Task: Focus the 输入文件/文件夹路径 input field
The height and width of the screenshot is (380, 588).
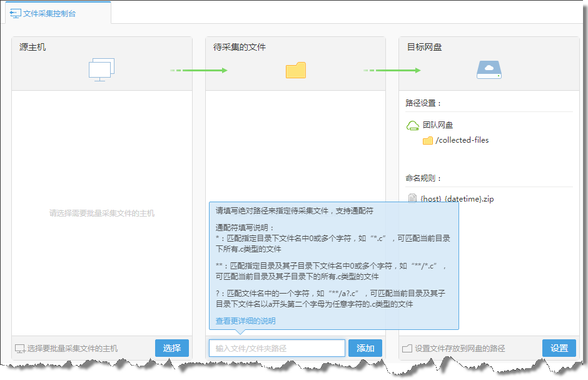Action: (276, 348)
